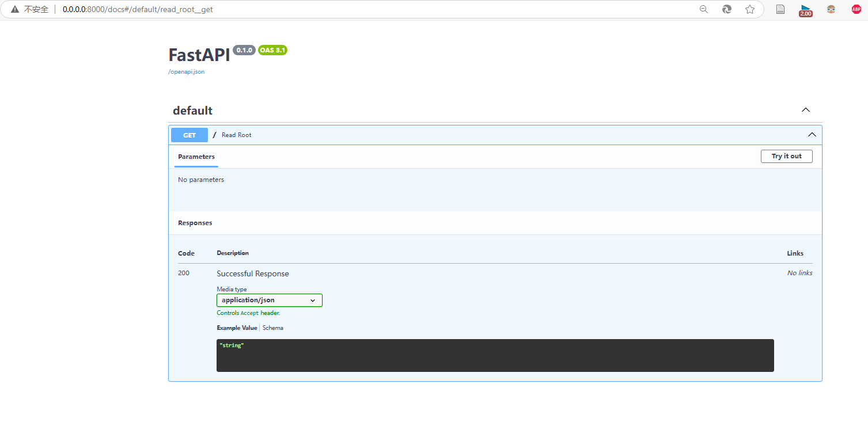Viewport: 868px width, 422px height.
Task: Select the Example Value view
Action: tap(237, 328)
